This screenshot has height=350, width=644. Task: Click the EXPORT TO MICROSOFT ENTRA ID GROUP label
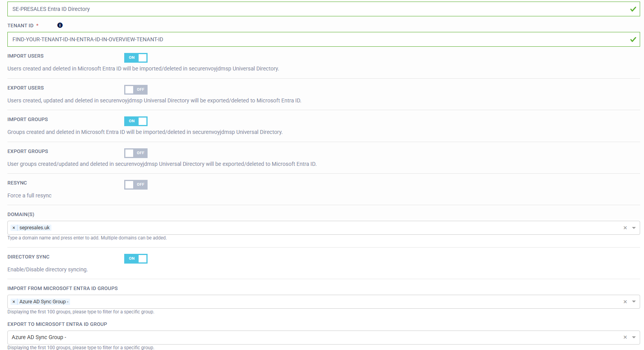57,324
